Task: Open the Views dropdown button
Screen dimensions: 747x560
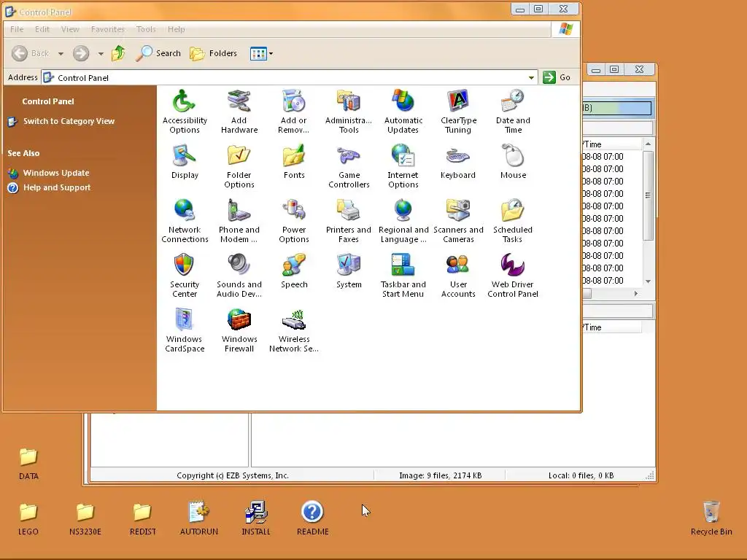Action: [x=262, y=54]
